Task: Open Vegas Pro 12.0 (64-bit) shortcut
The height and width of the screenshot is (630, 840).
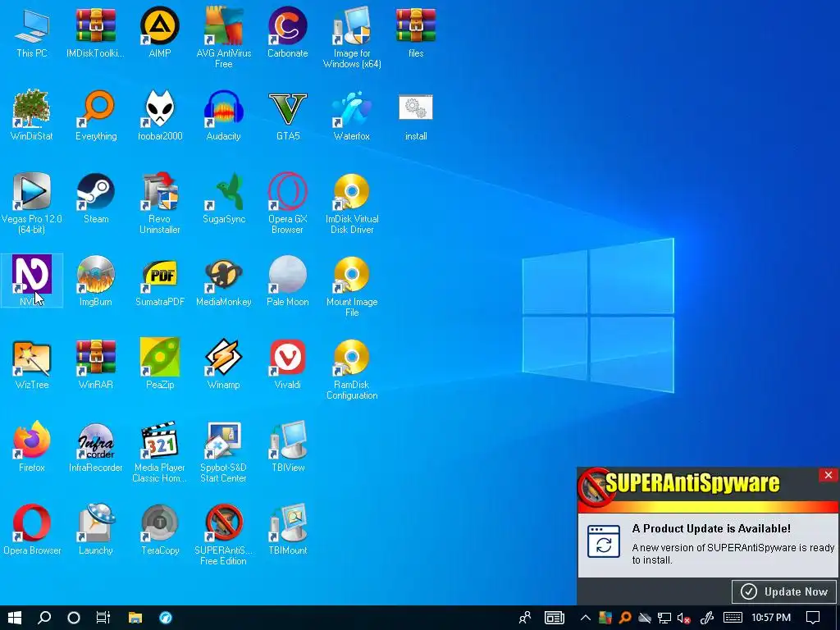Action: pos(32,203)
